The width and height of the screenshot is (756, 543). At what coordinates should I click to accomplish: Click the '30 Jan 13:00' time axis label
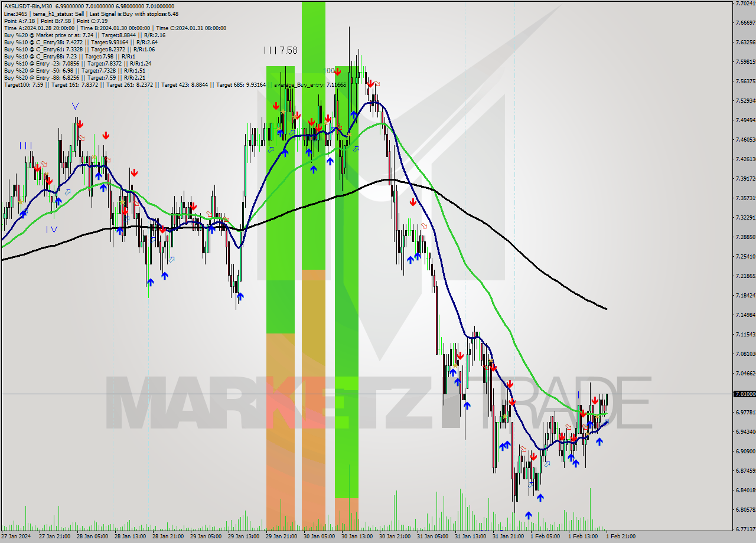pyautogui.click(x=356, y=537)
